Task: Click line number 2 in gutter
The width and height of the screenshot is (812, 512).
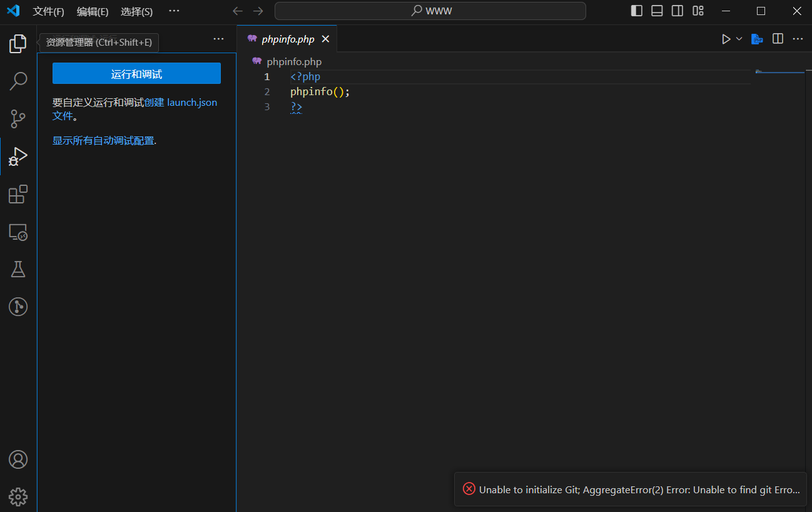Action: coord(267,92)
